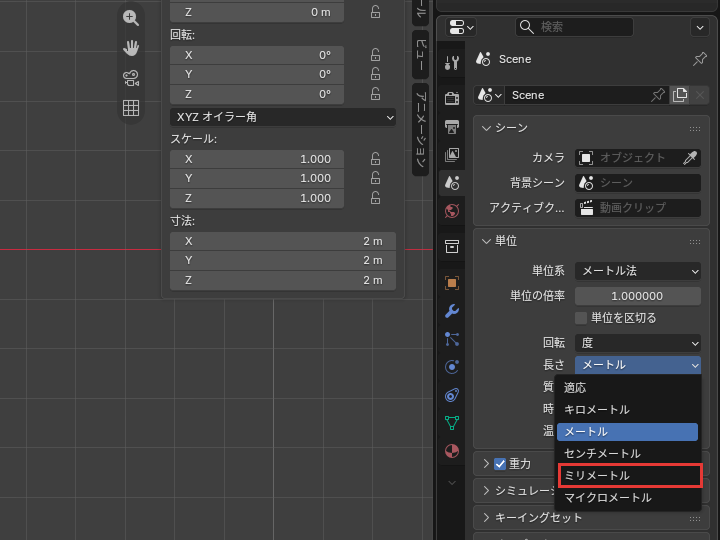Pin the Scene properties header
The image size is (720, 540).
[x=699, y=59]
